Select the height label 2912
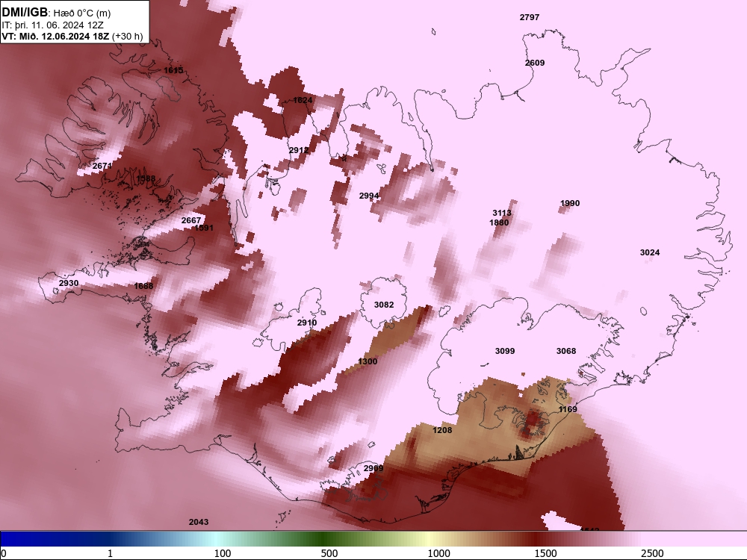Image resolution: width=747 pixels, height=560 pixels. (x=299, y=150)
